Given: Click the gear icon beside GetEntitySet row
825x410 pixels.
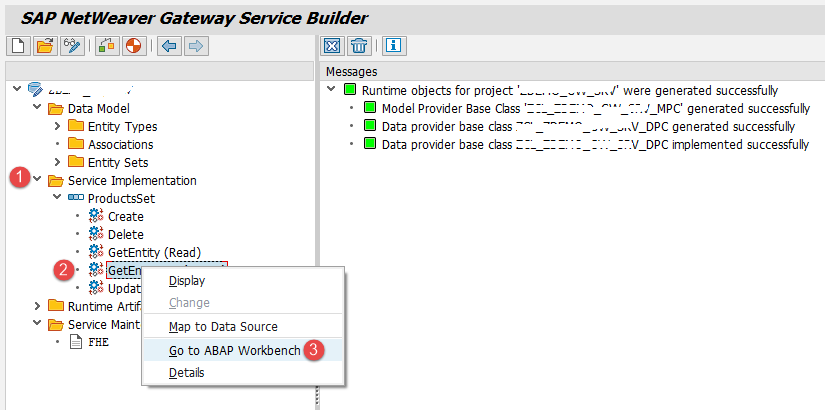Looking at the screenshot, I should [96, 270].
